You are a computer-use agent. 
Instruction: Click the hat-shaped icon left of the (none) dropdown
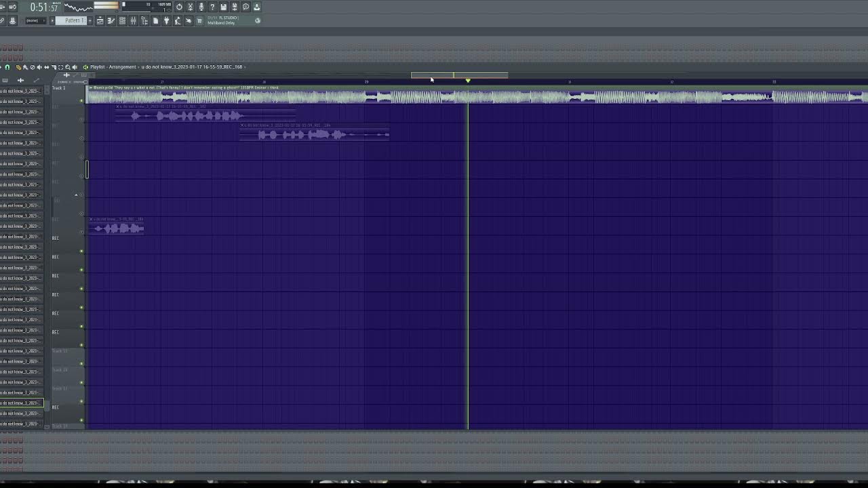click(x=12, y=20)
